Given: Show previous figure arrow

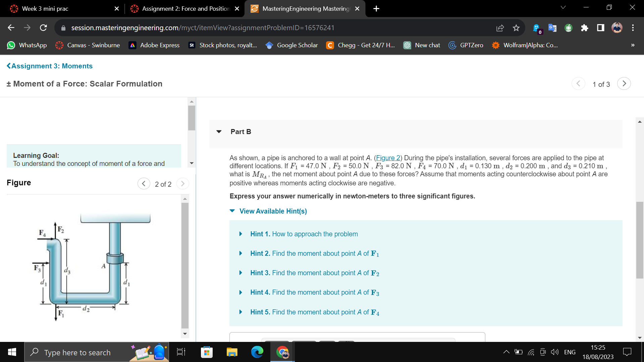Looking at the screenshot, I should click(x=144, y=184).
